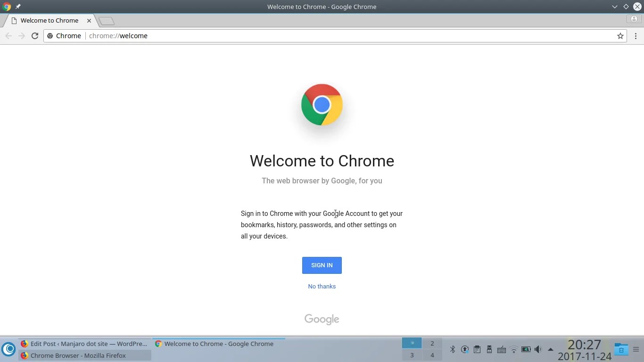This screenshot has height=362, width=644.
Task: Open the panel settings hamburger icon
Action: point(636,349)
